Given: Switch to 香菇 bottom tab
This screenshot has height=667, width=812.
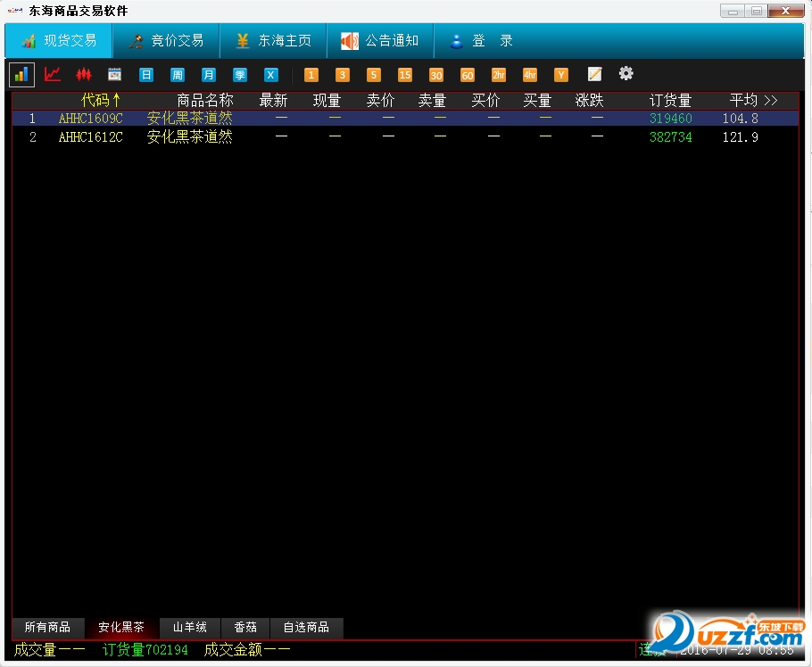Looking at the screenshot, I should [245, 627].
